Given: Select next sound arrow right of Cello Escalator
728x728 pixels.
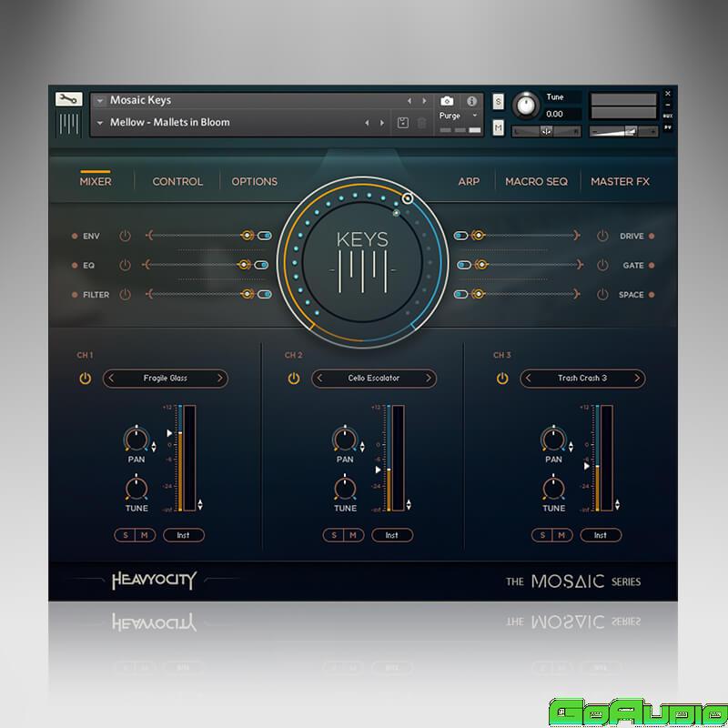Looking at the screenshot, I should coord(428,378).
